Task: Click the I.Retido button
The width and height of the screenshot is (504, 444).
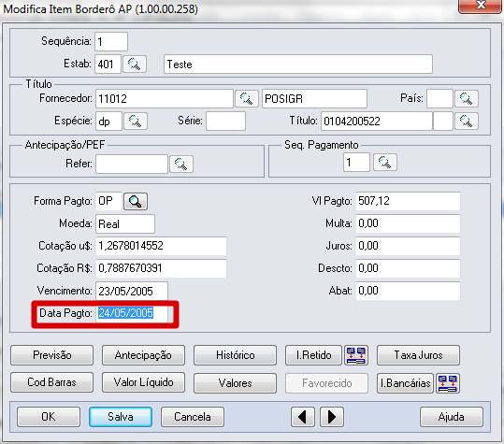Action: click(x=313, y=355)
